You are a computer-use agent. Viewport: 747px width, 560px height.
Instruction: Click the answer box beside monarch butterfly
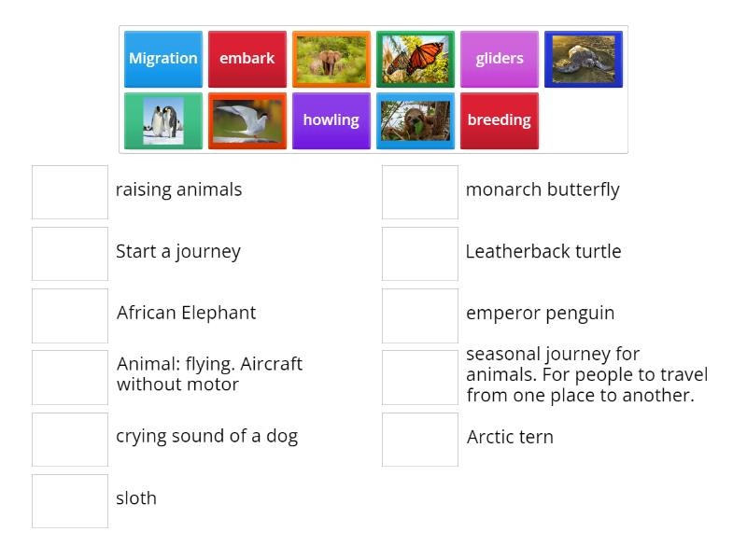pos(420,191)
